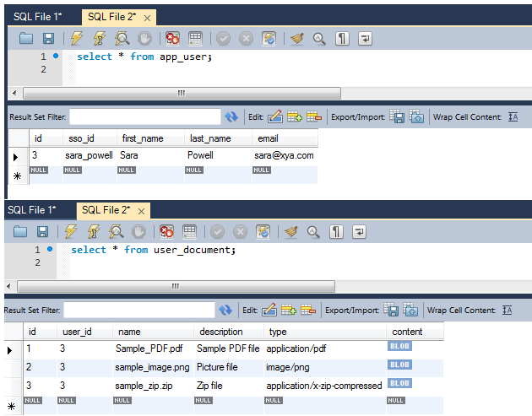Beautify the user_document query with the broom icon
Viewport: 532px width, 416px height.
[291, 232]
